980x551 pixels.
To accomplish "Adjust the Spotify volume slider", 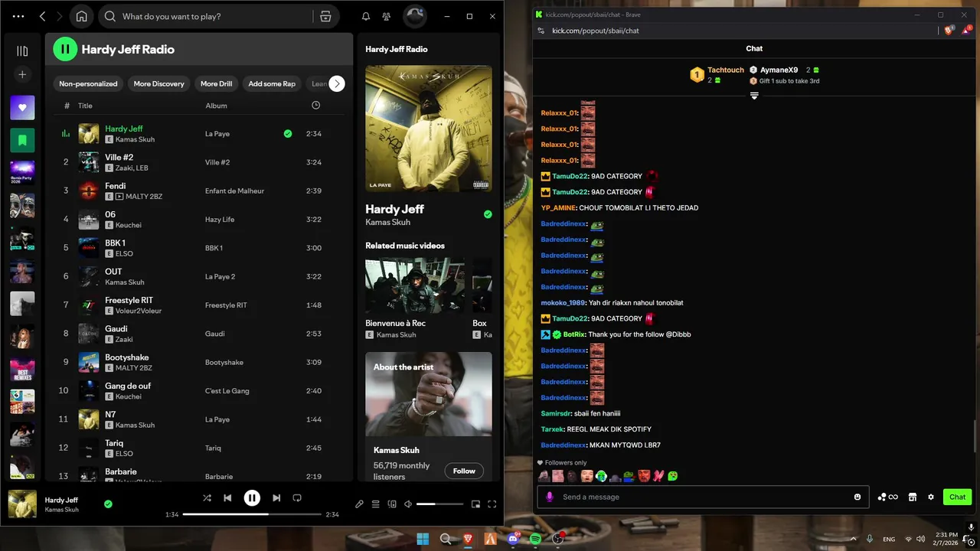I will click(439, 504).
